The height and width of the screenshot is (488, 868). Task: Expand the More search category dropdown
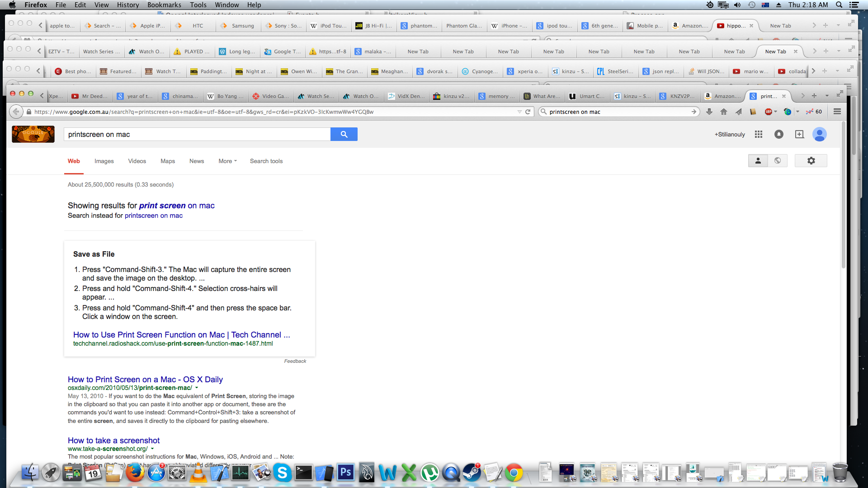tap(227, 161)
